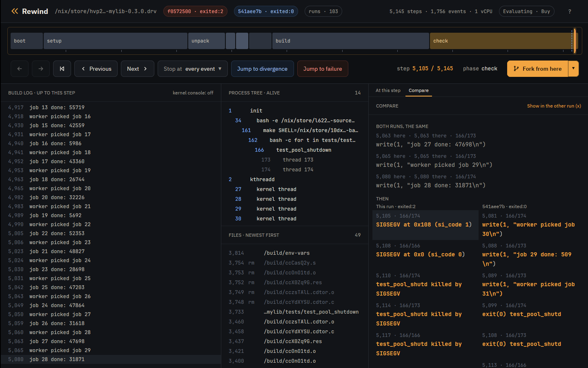The image size is (588, 368).
Task: Show in the other run link
Action: point(554,106)
